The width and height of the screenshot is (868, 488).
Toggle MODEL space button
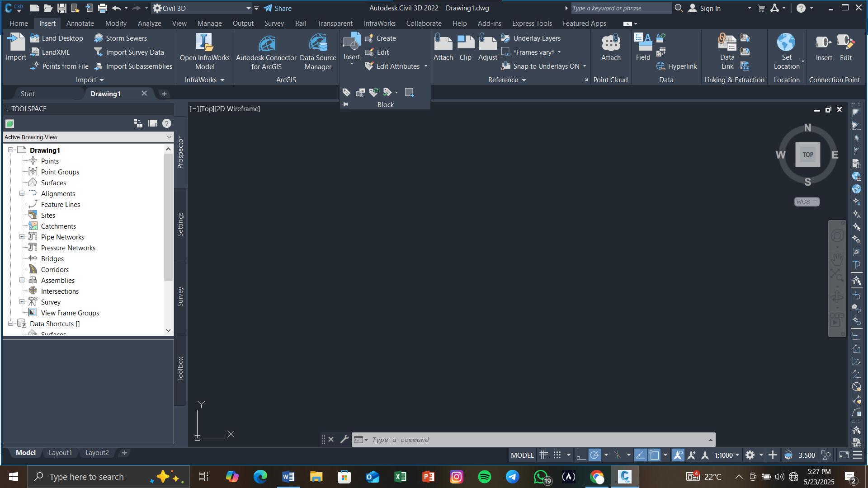[x=522, y=455]
